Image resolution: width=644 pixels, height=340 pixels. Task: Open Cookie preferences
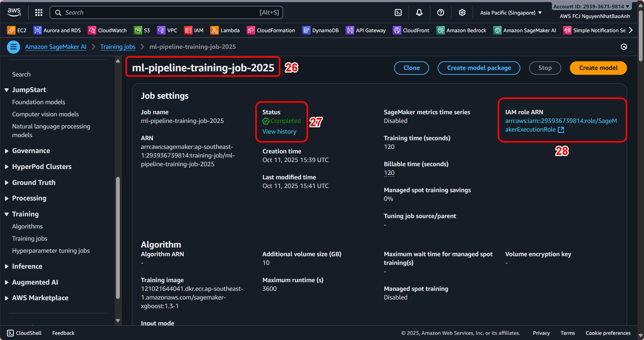[x=608, y=333]
